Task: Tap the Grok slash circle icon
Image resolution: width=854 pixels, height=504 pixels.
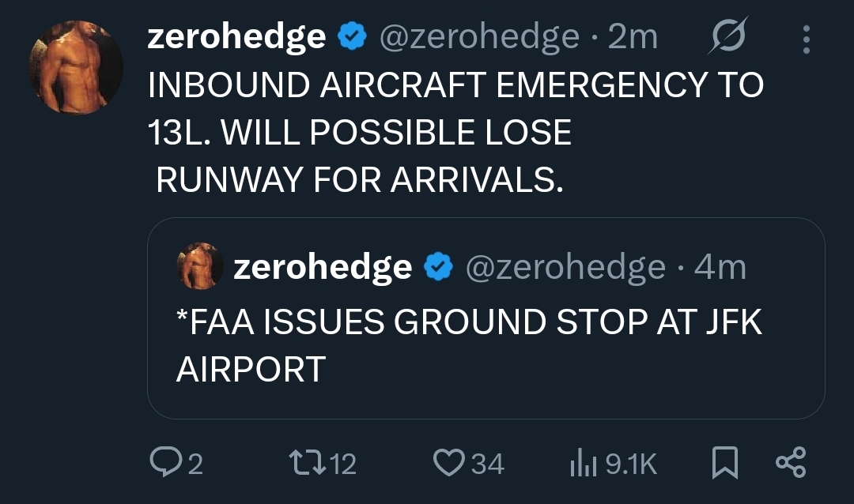Action: [x=728, y=37]
